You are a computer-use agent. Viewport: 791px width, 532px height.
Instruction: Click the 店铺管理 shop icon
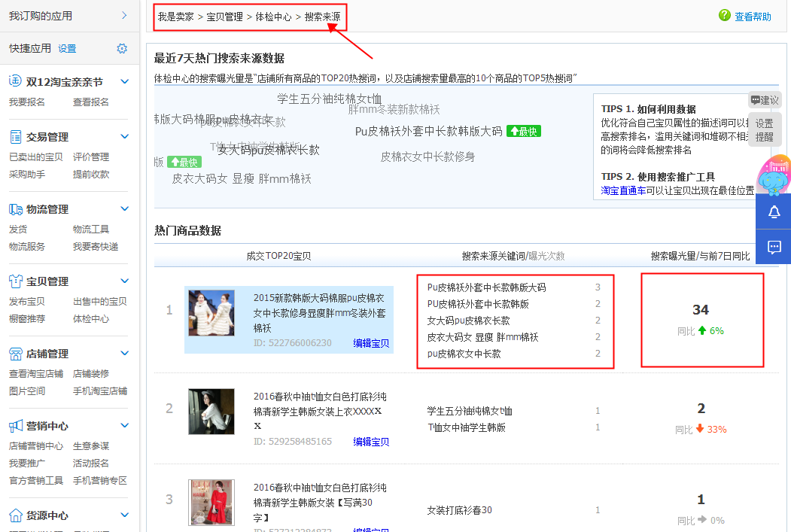[x=16, y=354]
